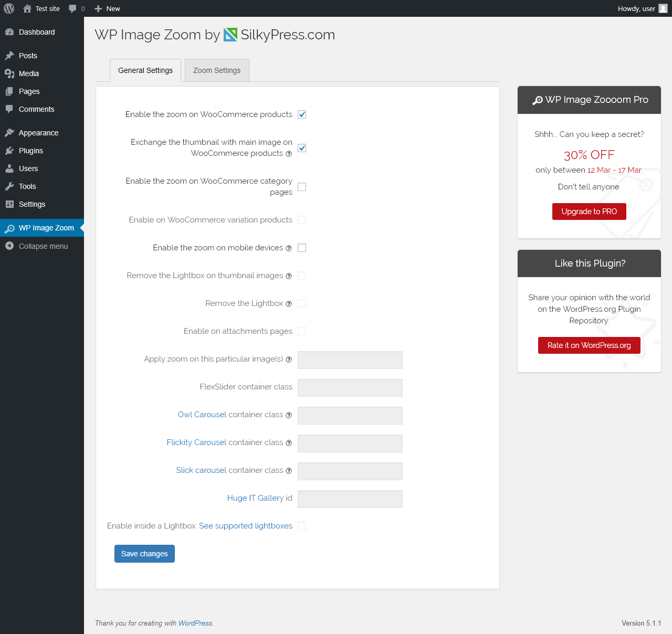672x634 pixels.
Task: Open the Howdy, user account menu
Action: [x=643, y=8]
